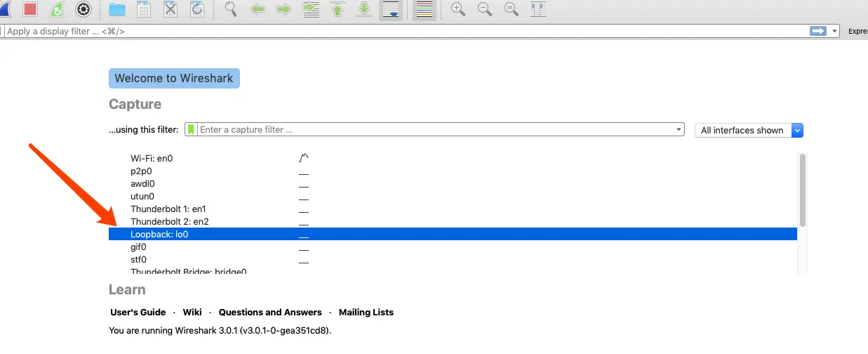The width and height of the screenshot is (868, 354).
Task: Click the capture filter entry field
Action: tap(435, 129)
